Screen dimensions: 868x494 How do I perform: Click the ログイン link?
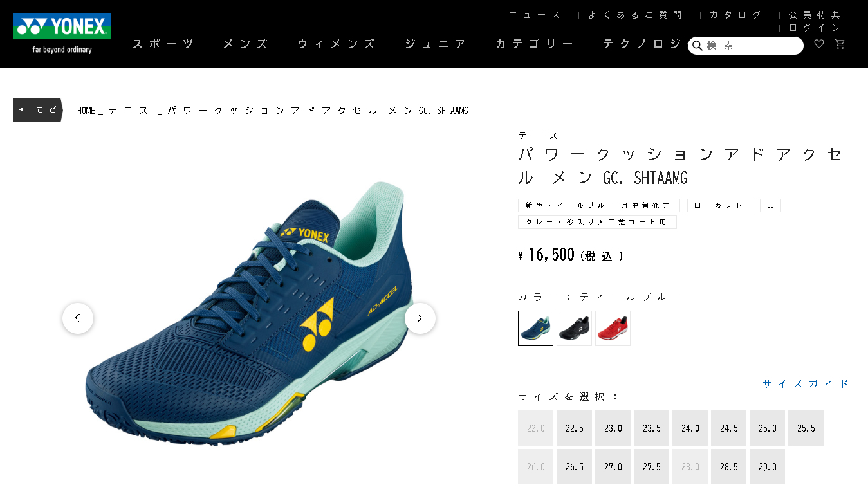[x=815, y=28]
